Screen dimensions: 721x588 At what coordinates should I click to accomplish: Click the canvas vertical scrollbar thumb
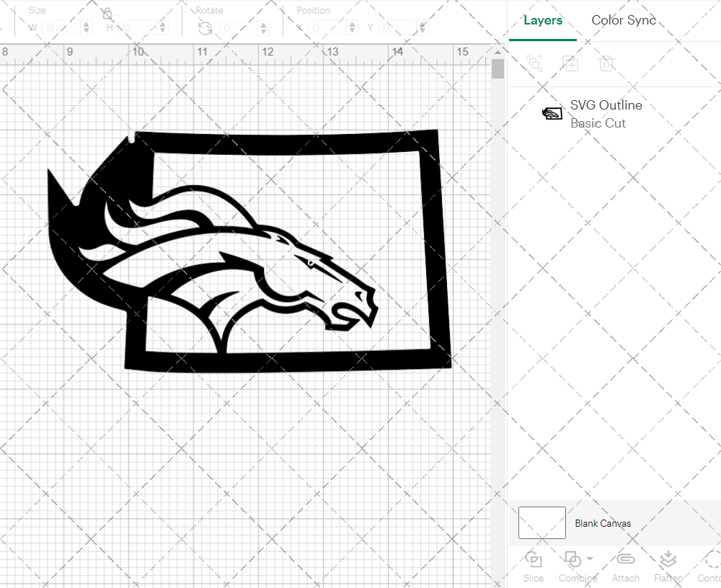pyautogui.click(x=497, y=69)
